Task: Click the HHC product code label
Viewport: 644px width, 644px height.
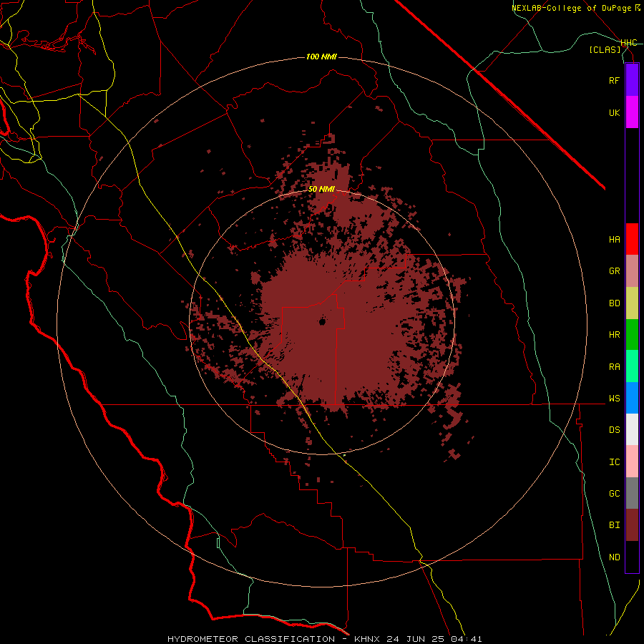Action: pos(628,43)
